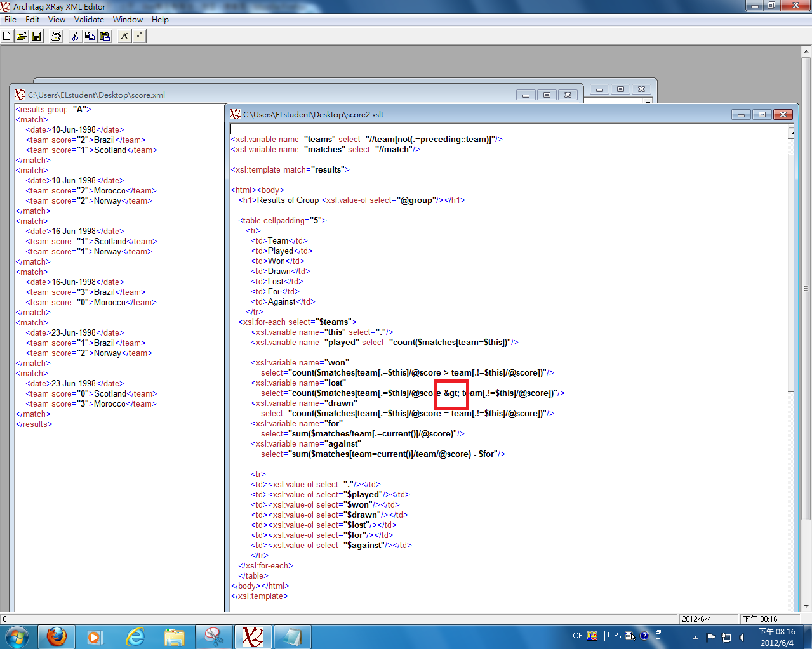
Task: Click the Print icon in toolbar
Action: (56, 36)
